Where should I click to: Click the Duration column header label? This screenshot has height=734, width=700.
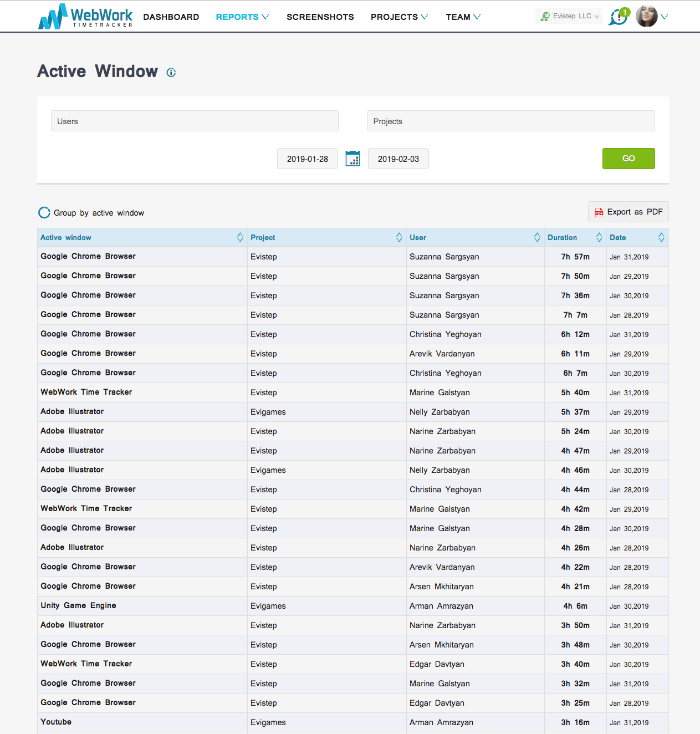click(562, 237)
